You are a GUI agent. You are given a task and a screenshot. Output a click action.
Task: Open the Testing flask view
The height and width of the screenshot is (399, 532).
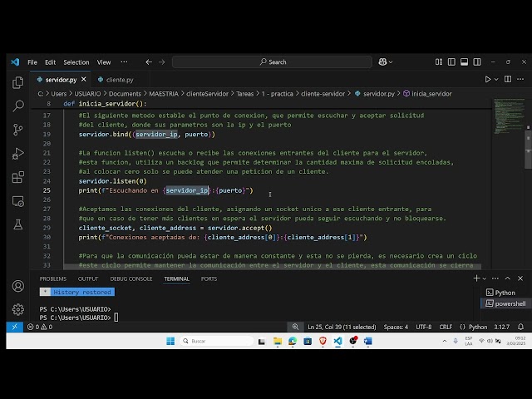point(17,224)
